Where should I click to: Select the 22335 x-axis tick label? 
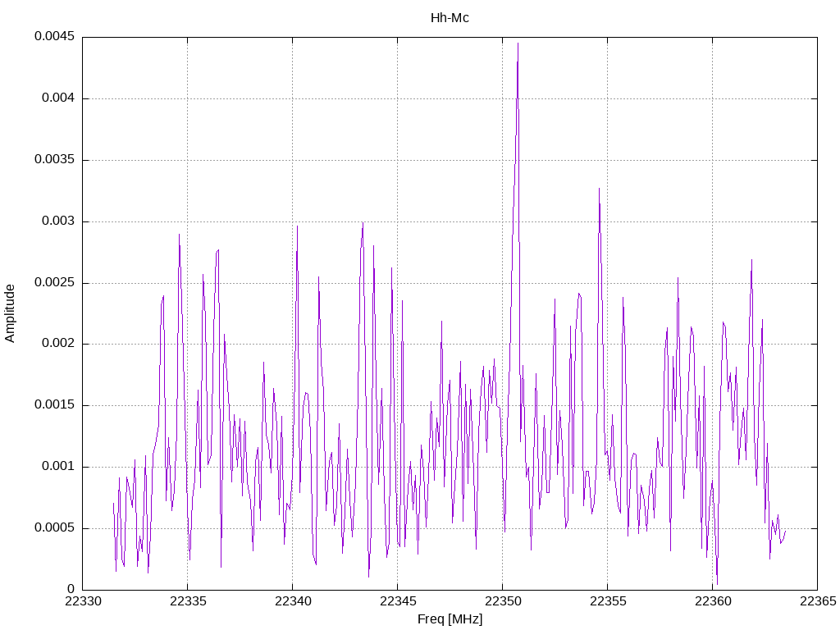187,603
